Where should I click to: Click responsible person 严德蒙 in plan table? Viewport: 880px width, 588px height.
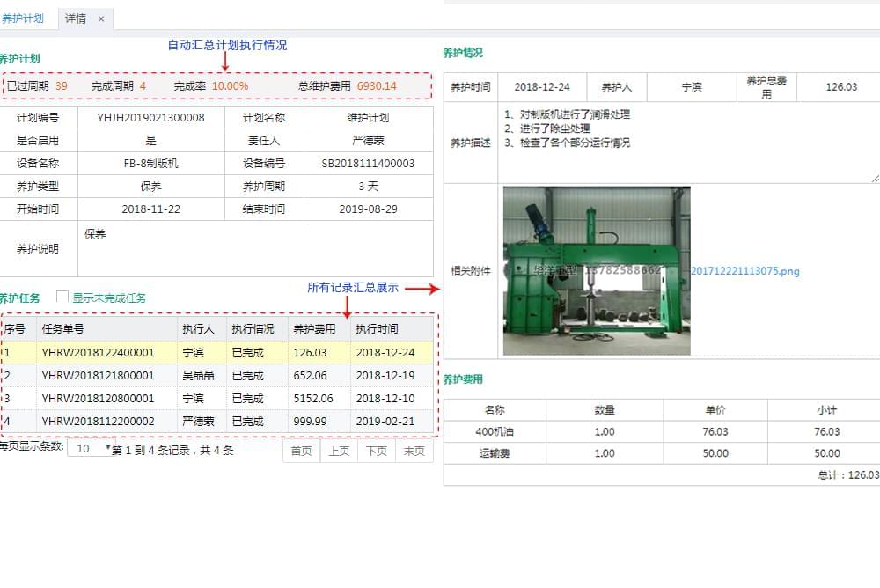tap(368, 141)
